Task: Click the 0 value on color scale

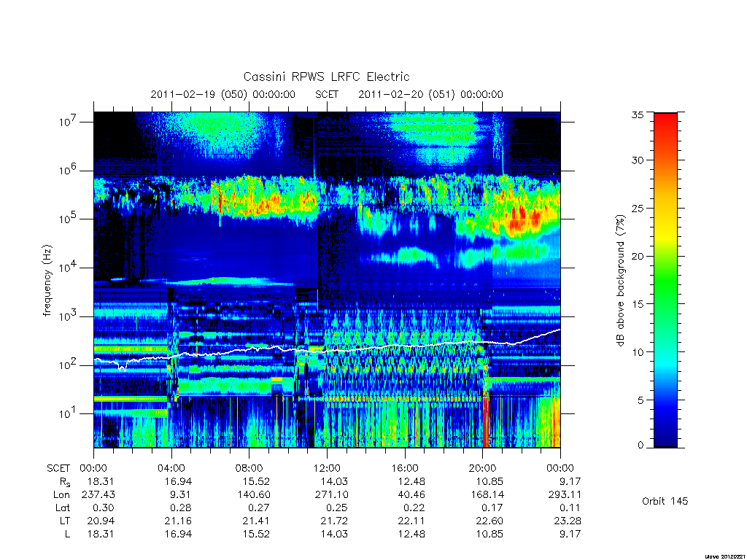Action: 640,445
